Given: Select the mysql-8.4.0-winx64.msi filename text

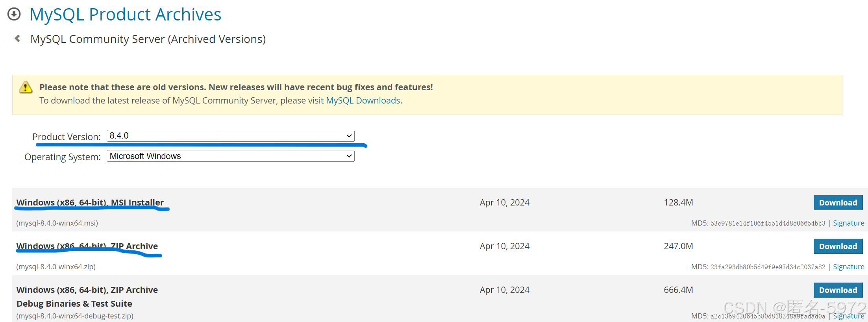Looking at the screenshot, I should click(58, 223).
